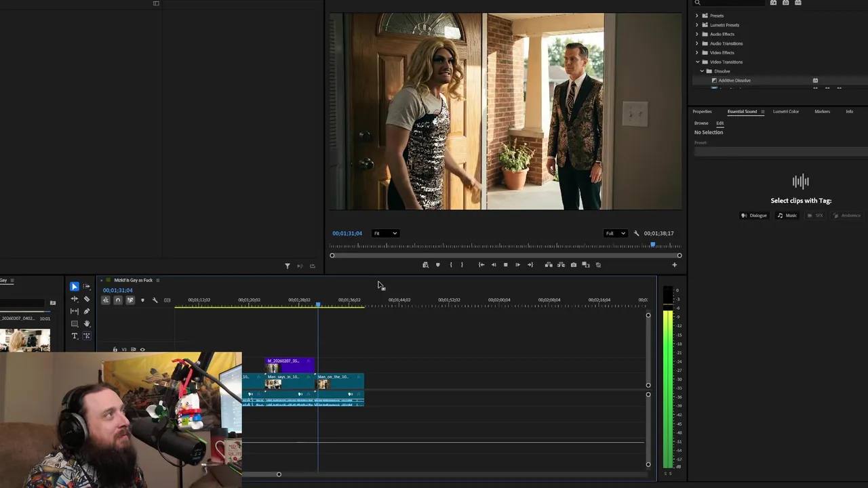Collapse the Dissolve folder
This screenshot has height=488, width=868.
(702, 71)
